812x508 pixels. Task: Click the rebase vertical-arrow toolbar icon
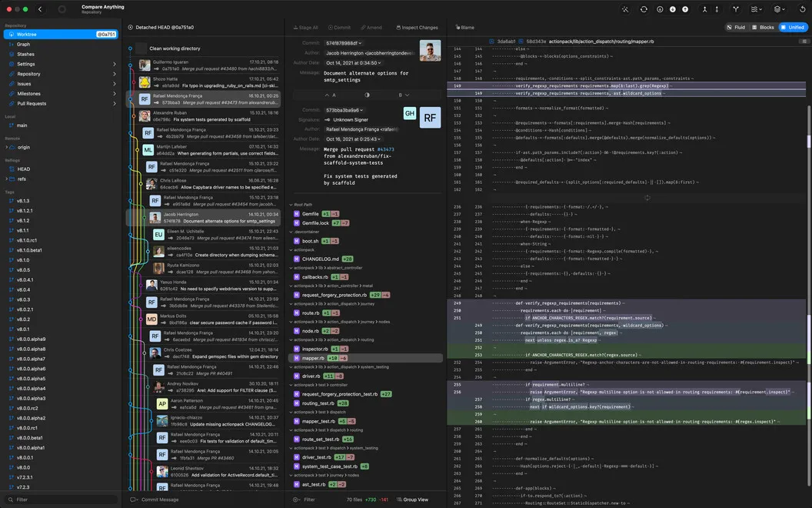coord(717,9)
